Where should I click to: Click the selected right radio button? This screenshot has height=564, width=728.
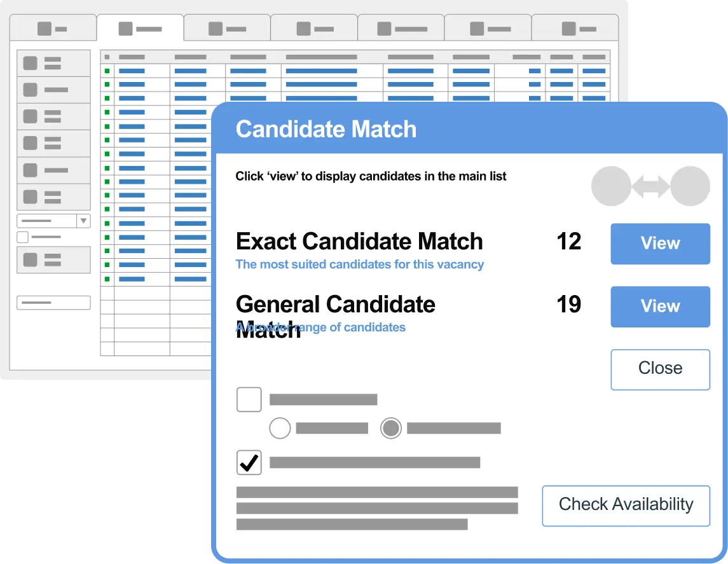pos(390,428)
